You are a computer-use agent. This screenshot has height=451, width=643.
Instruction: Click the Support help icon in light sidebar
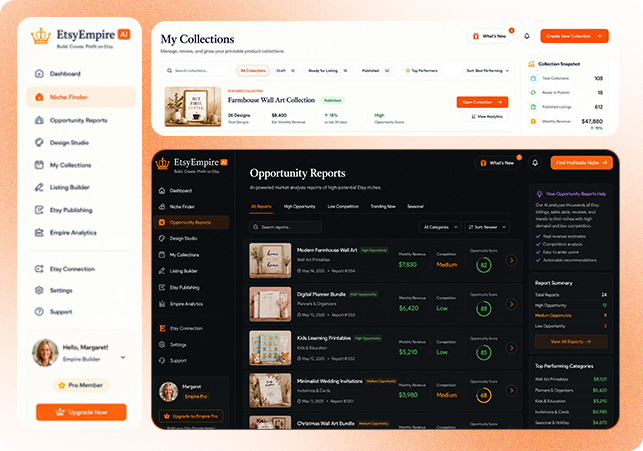(x=39, y=312)
